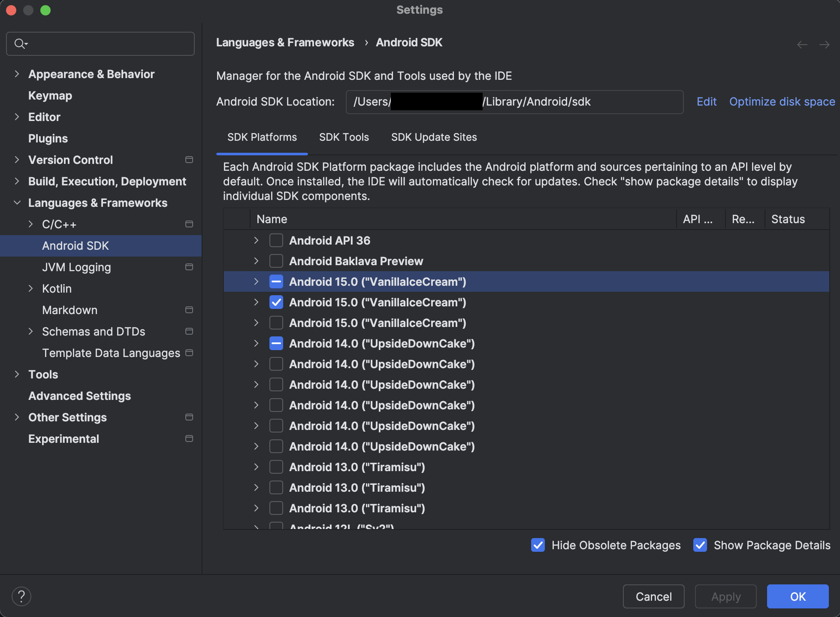Screen dimensions: 840x617
Task: Click the Edit link for SDK location
Action: pyautogui.click(x=707, y=102)
